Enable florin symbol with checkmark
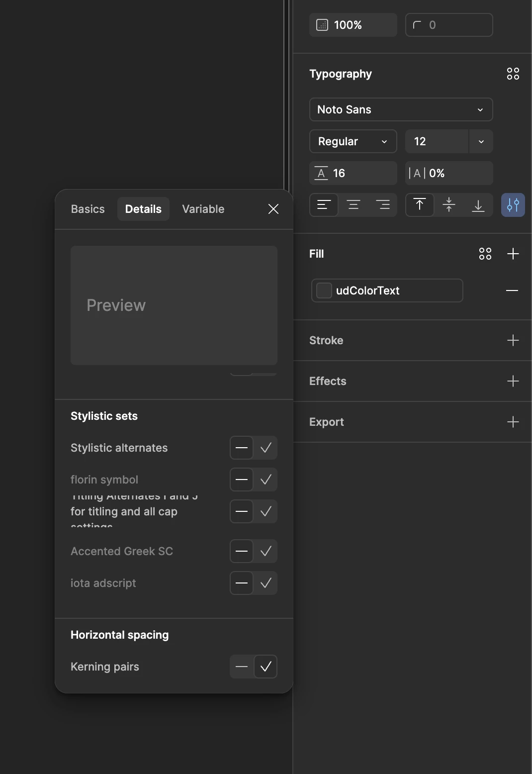 tap(266, 480)
